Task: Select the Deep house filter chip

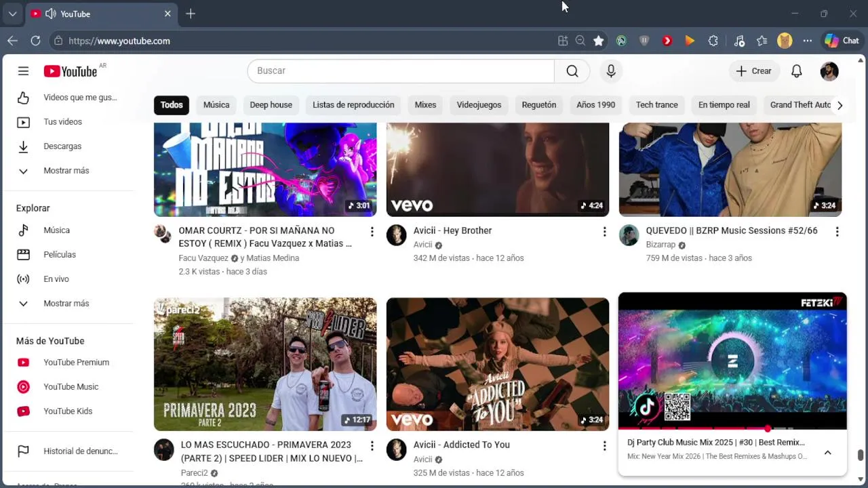Action: click(271, 105)
